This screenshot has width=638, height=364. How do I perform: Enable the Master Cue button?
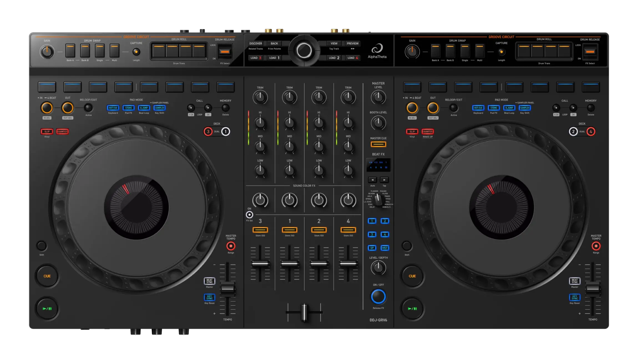pos(378,144)
